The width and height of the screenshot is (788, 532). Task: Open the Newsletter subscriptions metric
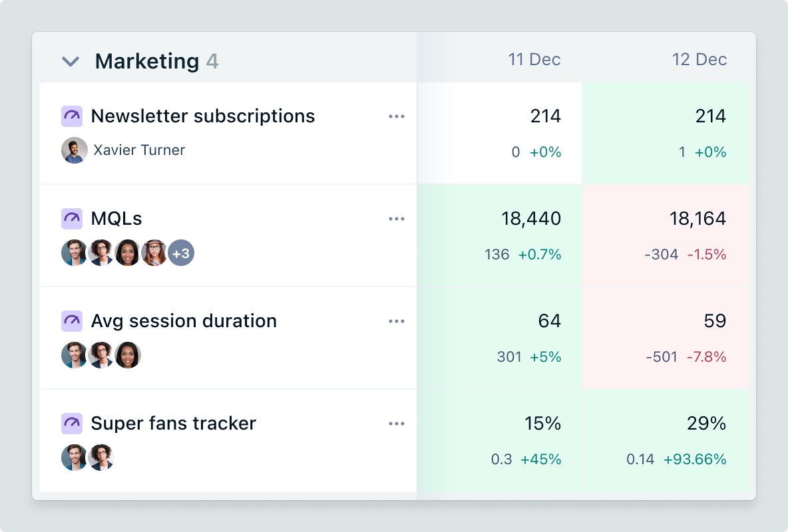[202, 116]
